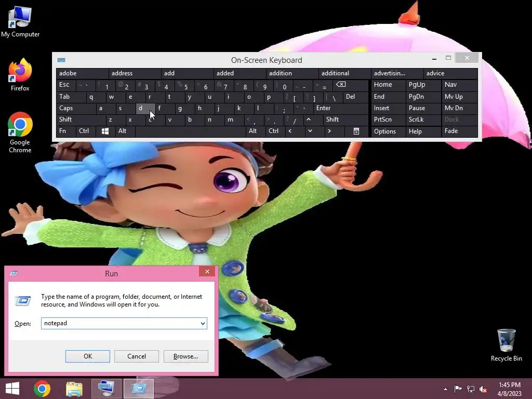Switch to Run dialog taskbar item

point(138,389)
